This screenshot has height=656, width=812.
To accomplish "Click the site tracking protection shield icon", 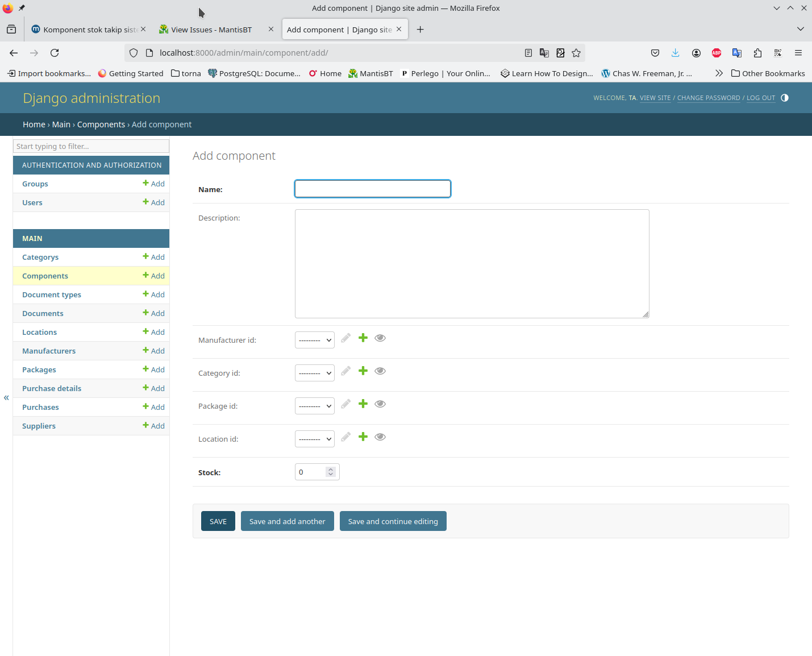I will (134, 53).
